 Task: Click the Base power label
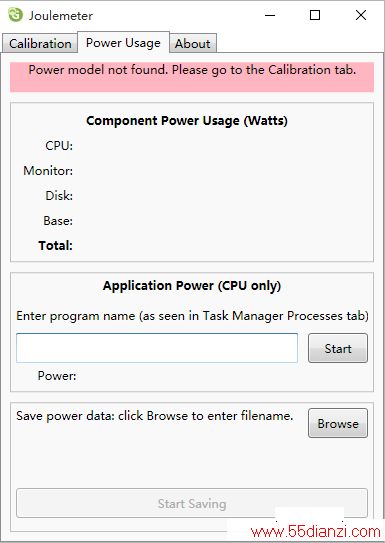tap(58, 221)
